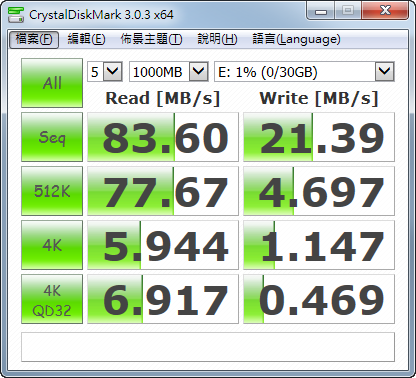This screenshot has height=378, width=416.
Task: Click the Seq write result 21.39
Action: [x=319, y=137]
